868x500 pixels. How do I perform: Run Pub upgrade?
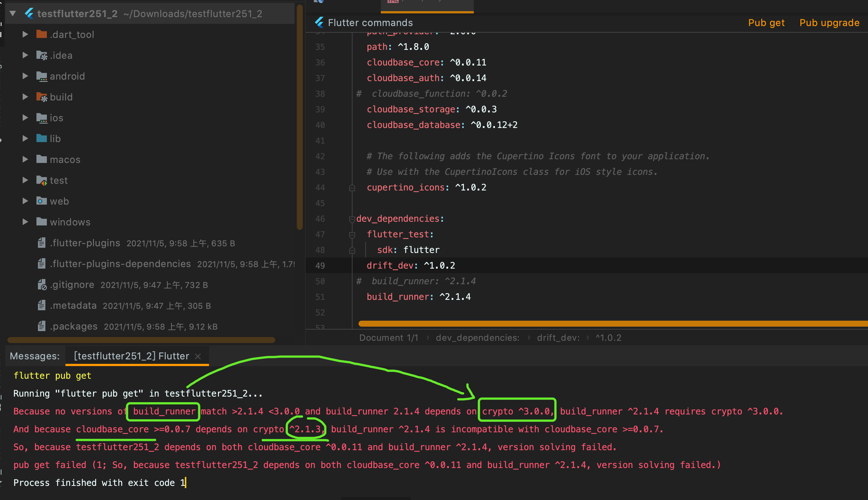[x=829, y=22]
